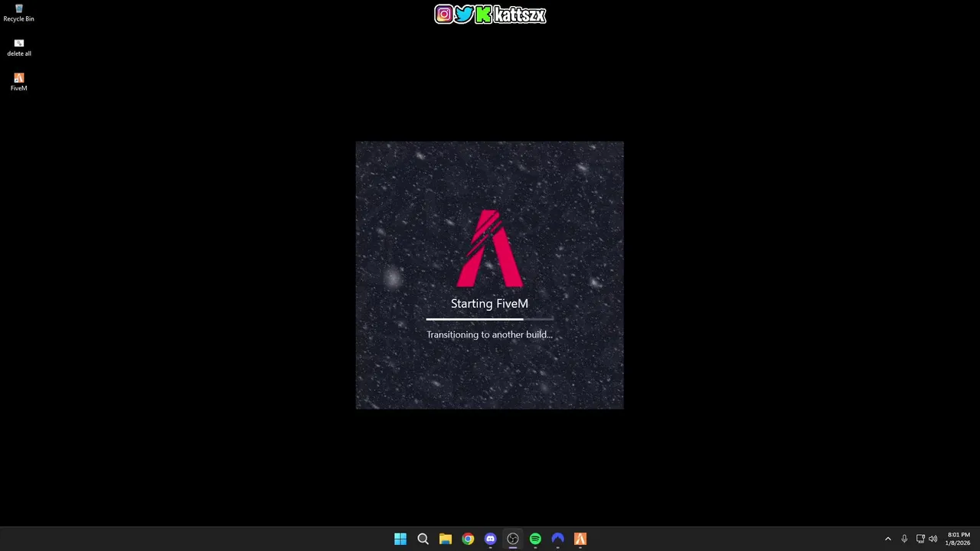Click the orange FiveM taskbar icon

580,539
